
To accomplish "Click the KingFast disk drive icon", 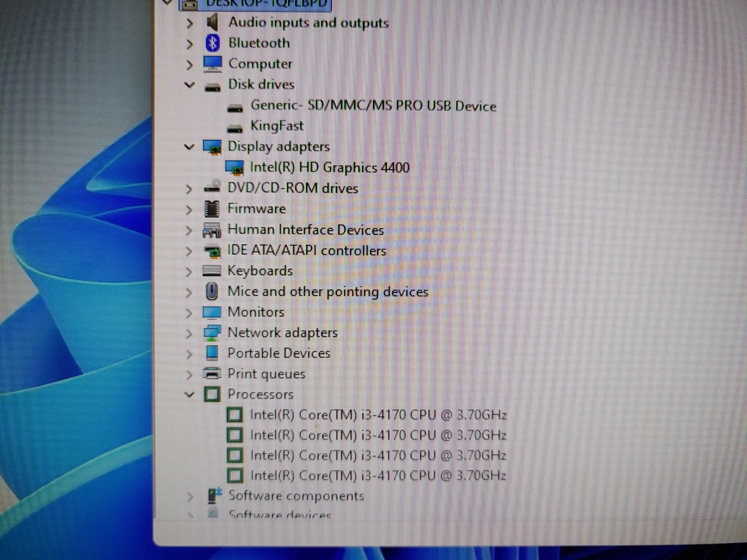I will pyautogui.click(x=236, y=128).
